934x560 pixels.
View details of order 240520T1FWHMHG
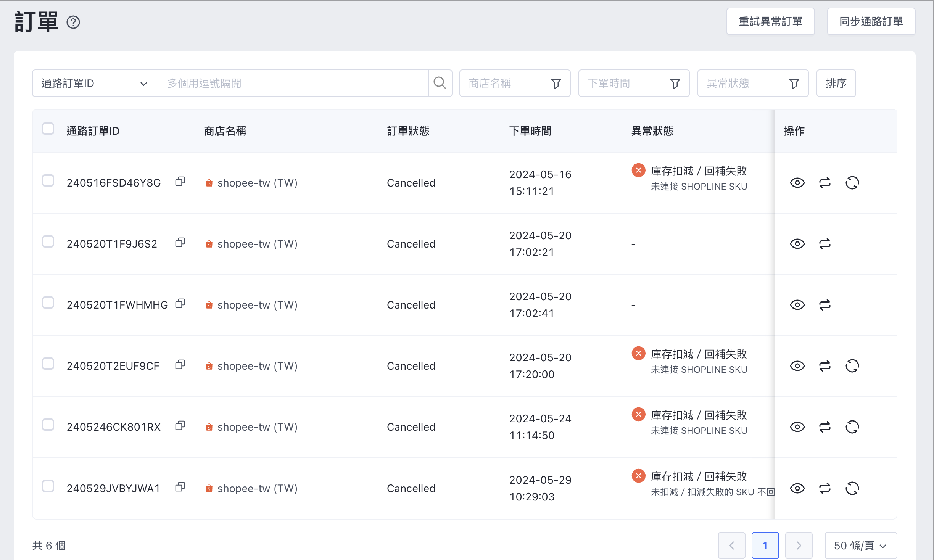pos(797,305)
